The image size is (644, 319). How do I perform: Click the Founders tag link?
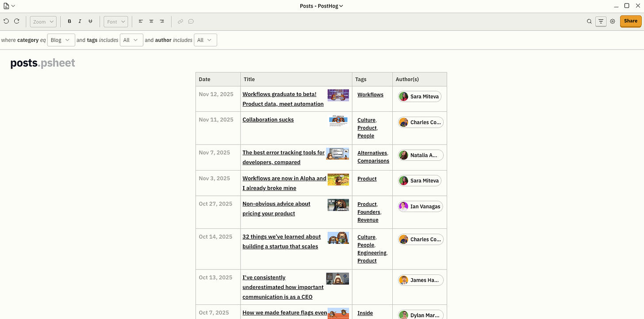tap(369, 212)
